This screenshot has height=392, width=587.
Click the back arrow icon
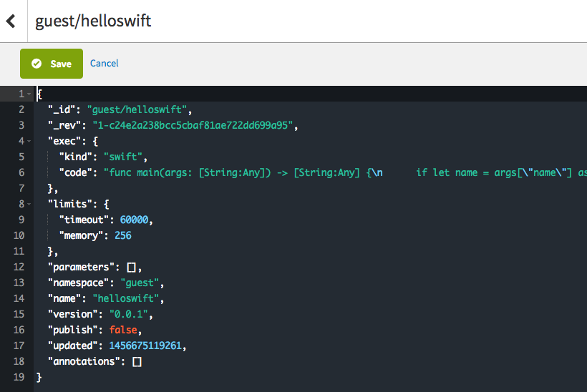[11, 21]
